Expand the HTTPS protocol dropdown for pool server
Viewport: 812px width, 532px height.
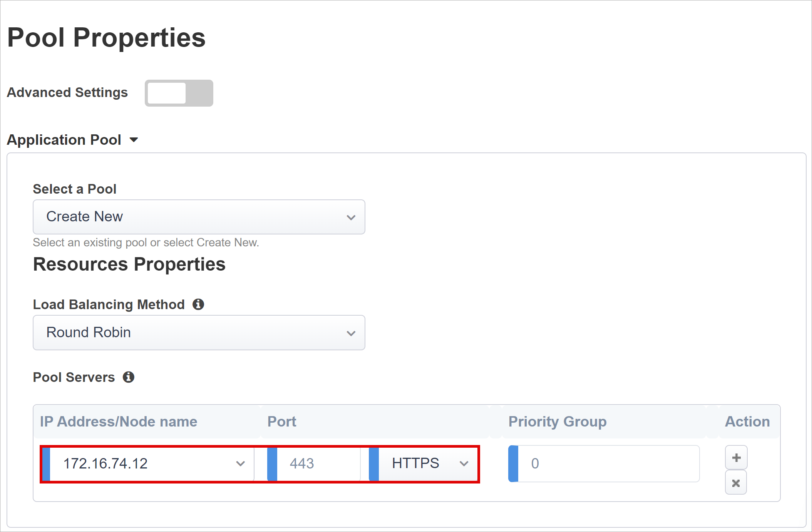(464, 464)
